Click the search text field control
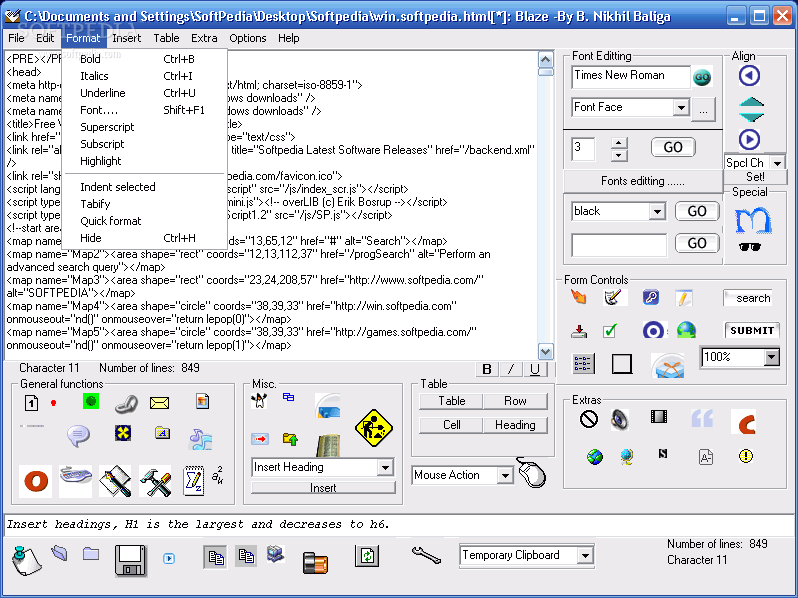The width and height of the screenshot is (798, 598). pyautogui.click(x=748, y=298)
